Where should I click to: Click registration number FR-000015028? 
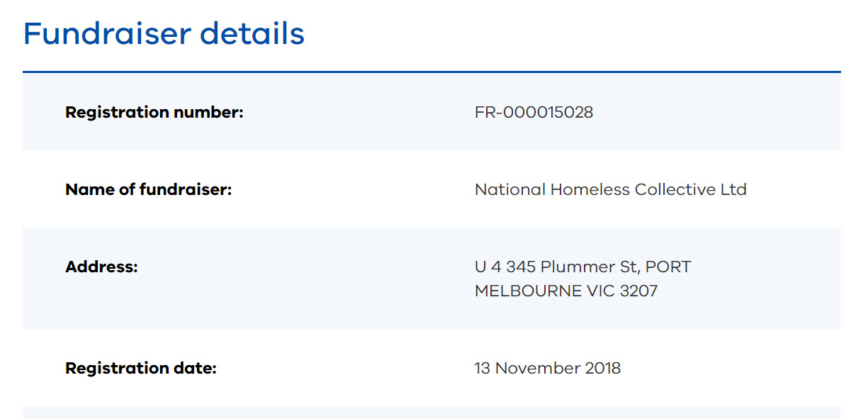[x=534, y=112]
